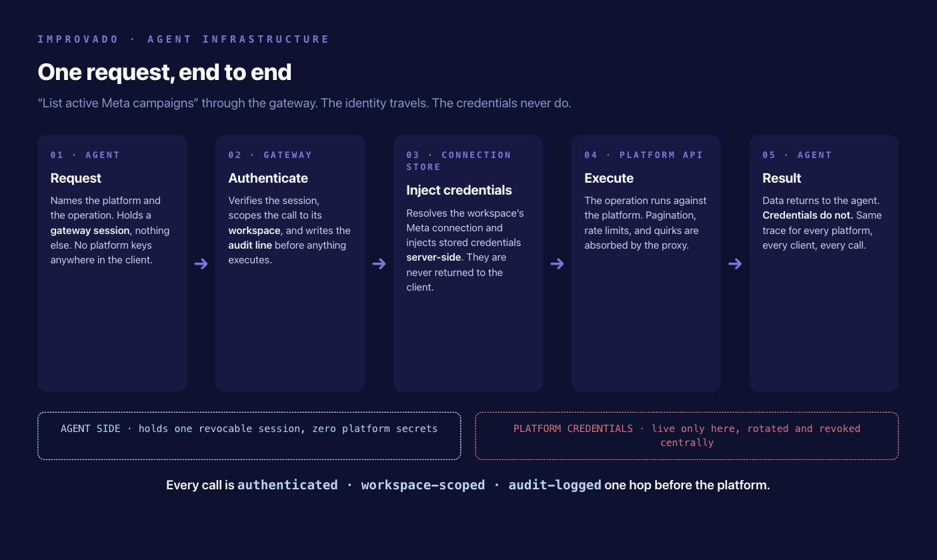Image resolution: width=937 pixels, height=560 pixels.
Task: Click the arrow between Execute and Result cards
Action: (735, 264)
